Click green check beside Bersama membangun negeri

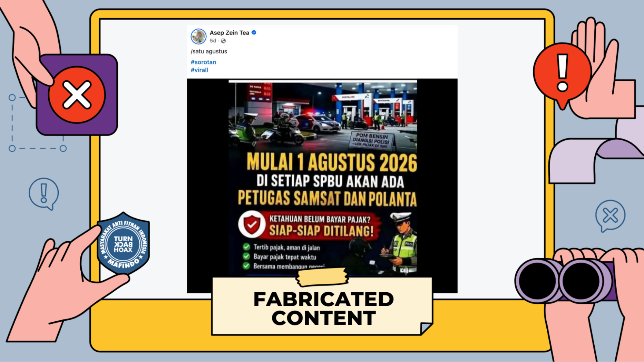[246, 265]
